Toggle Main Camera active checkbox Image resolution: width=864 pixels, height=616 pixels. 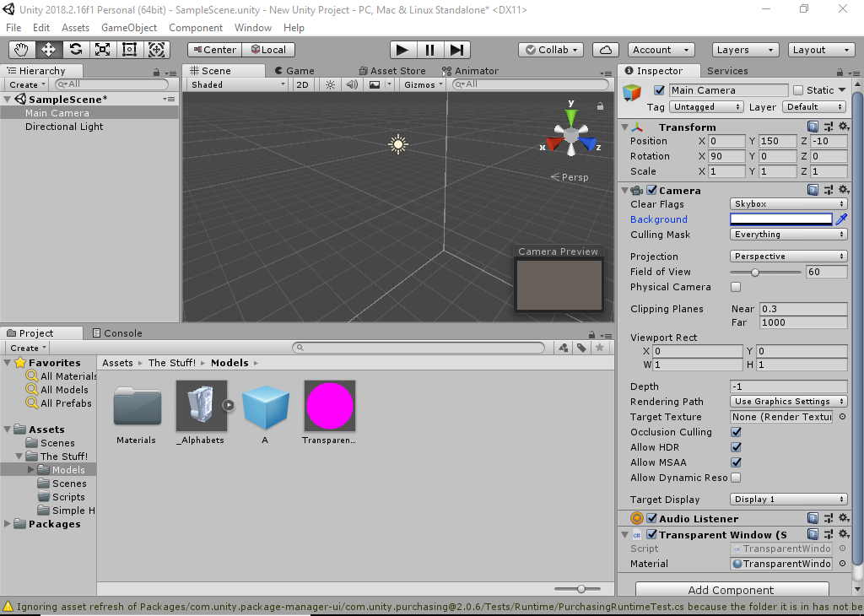(659, 89)
